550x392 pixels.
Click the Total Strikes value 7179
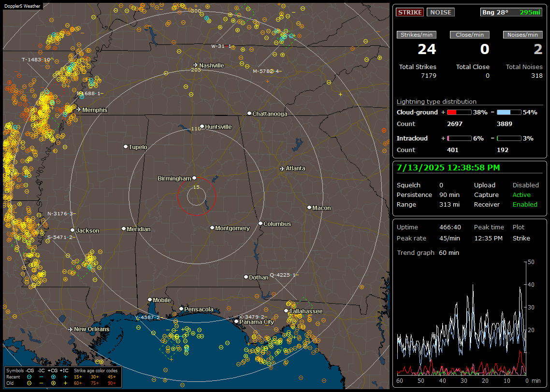[x=429, y=76]
